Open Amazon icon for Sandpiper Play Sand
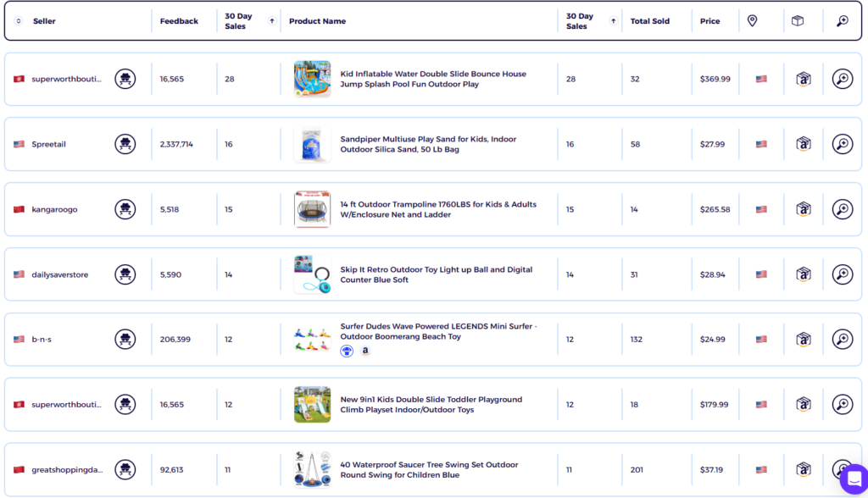Image resolution: width=868 pixels, height=498 pixels. (x=804, y=145)
